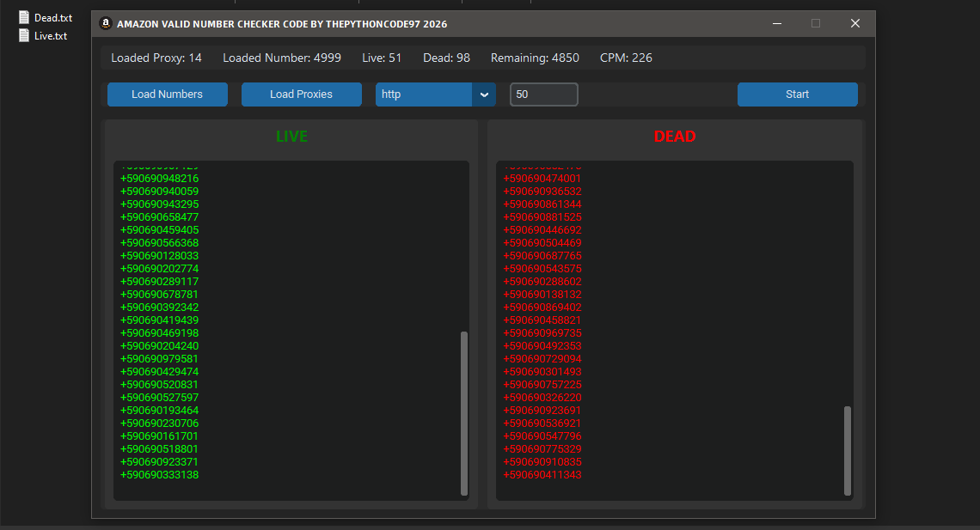
Task: Click the DEAD list scrollbar thumb
Action: pos(848,451)
